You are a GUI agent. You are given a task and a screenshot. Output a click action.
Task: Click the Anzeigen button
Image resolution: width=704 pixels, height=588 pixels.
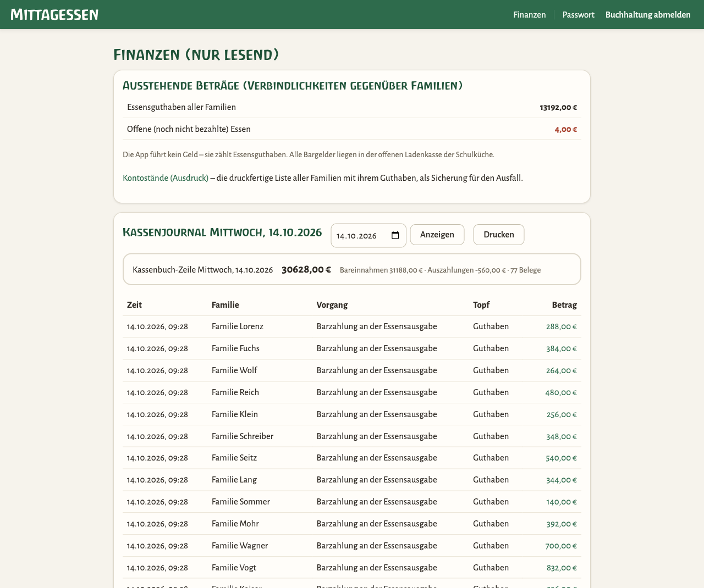point(437,235)
